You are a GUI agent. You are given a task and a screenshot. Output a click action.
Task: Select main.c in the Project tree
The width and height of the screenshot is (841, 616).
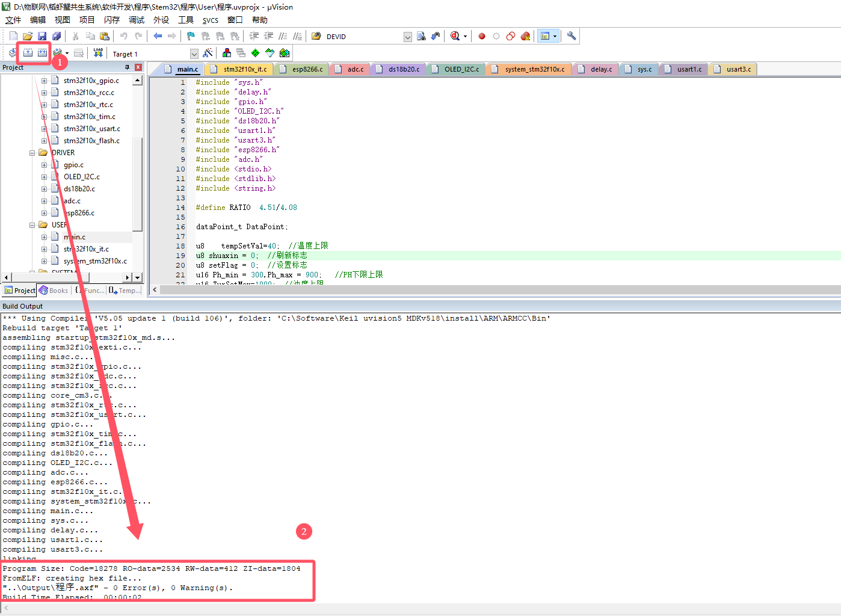point(75,237)
